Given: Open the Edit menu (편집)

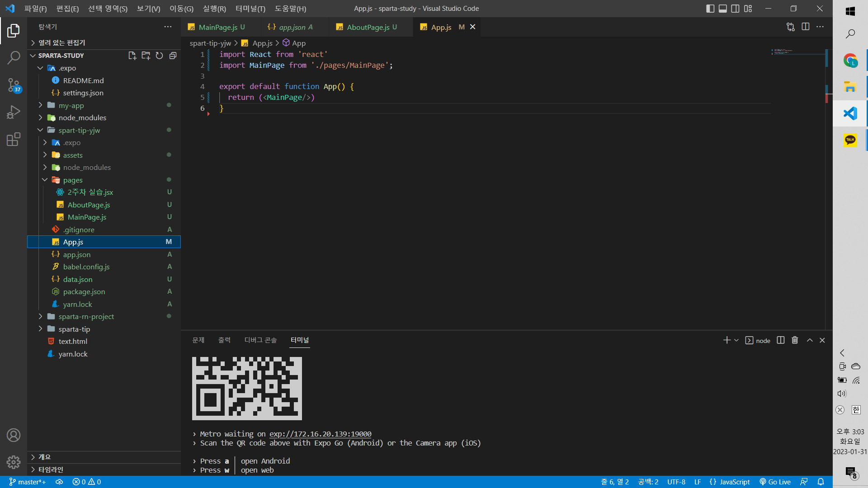Looking at the screenshot, I should point(68,9).
